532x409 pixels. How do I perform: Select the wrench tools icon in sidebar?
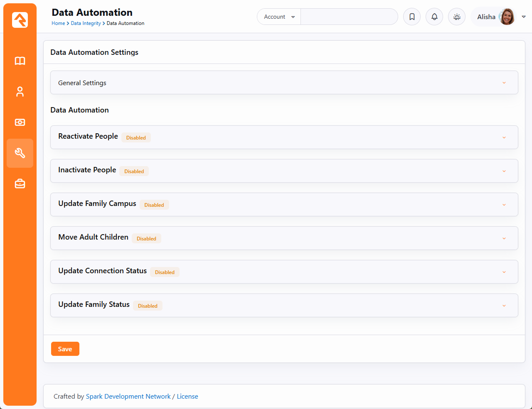pos(20,153)
